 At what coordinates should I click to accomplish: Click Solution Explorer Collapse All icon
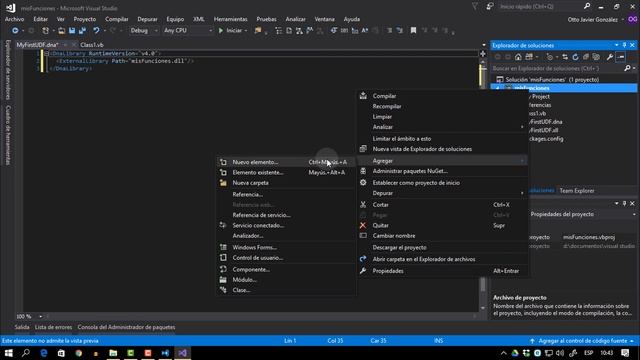point(586,57)
